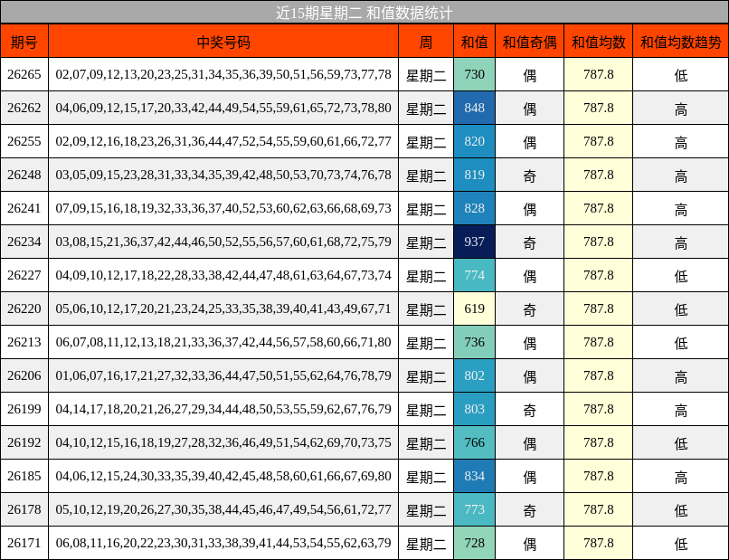Select the "和值" column header

(x=474, y=42)
